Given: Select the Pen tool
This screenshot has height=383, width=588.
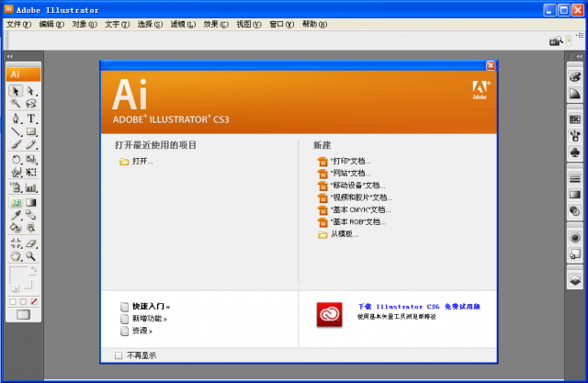Looking at the screenshot, I should coord(16,118).
